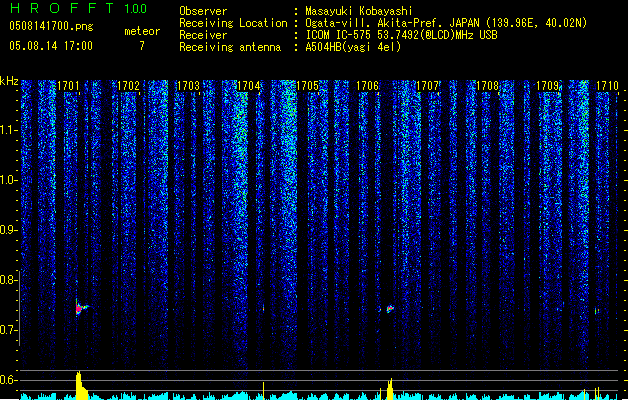Click the timestamp 05.08.14 17:00

[x=51, y=46]
